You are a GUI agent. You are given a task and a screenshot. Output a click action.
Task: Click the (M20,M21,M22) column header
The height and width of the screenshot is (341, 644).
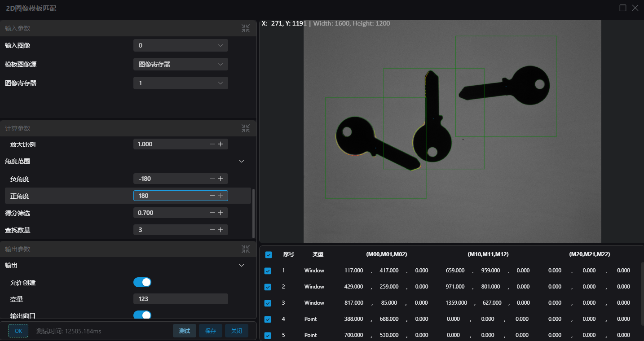tap(590, 254)
